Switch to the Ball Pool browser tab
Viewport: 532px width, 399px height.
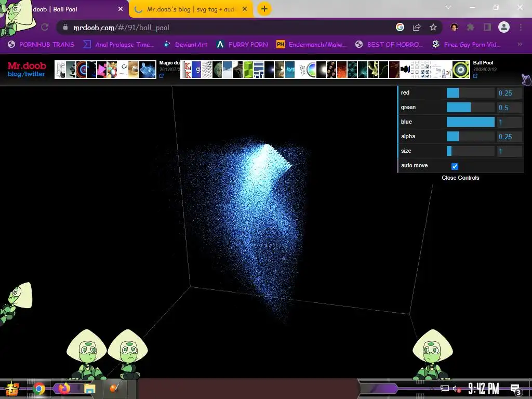tap(64, 9)
